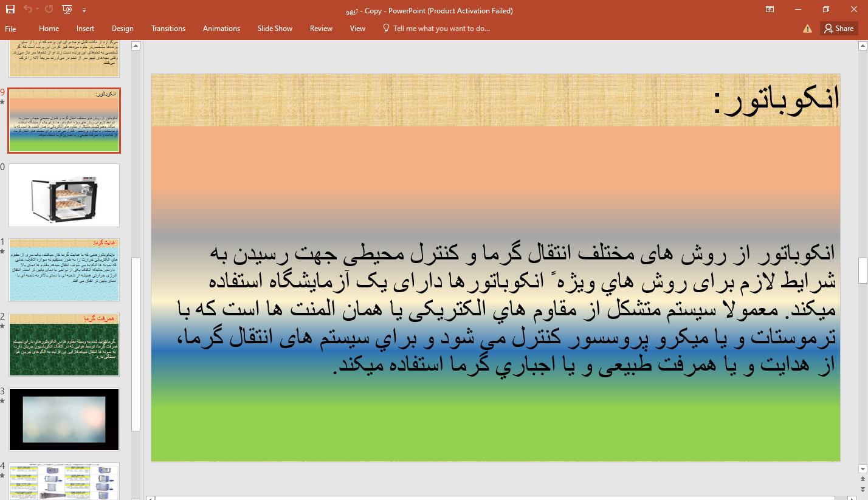The image size is (868, 500).
Task: Open the Undo history dropdown arrow
Action: coord(38,10)
